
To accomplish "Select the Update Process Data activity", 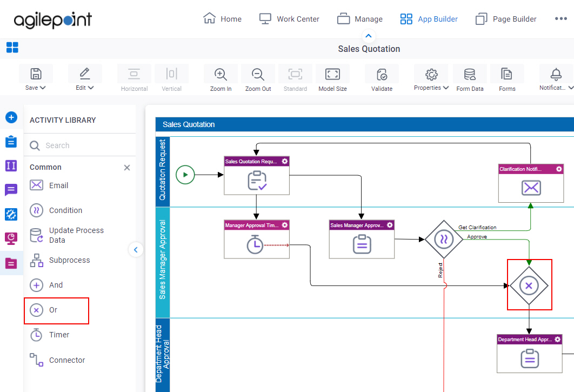I will click(66, 235).
